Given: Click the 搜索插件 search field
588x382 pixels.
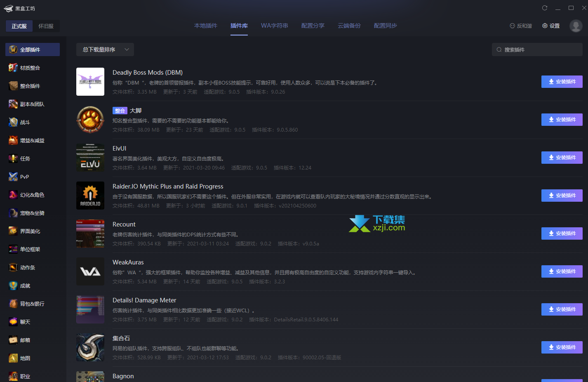Looking at the screenshot, I should (537, 50).
